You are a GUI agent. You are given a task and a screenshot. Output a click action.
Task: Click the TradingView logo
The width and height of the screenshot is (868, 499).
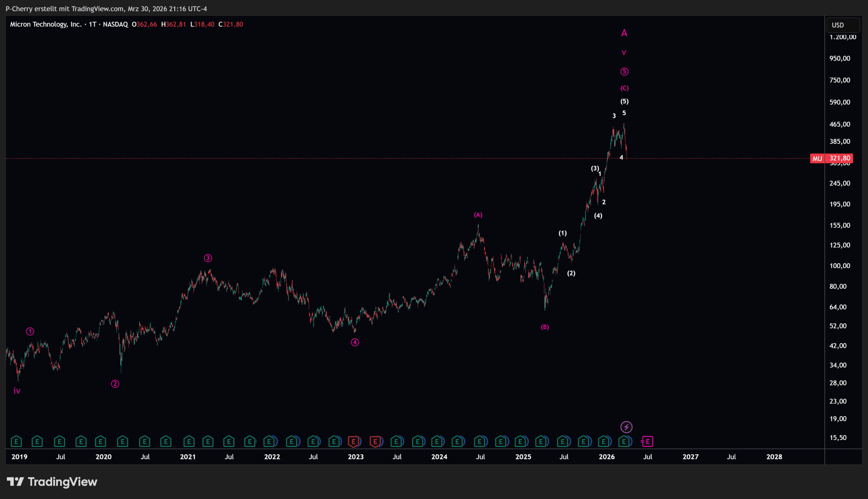click(x=52, y=482)
